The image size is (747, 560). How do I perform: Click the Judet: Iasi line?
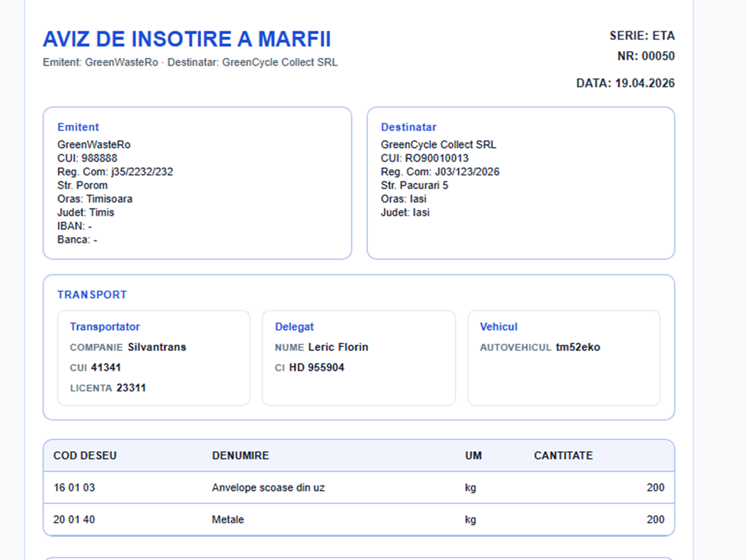pos(405,213)
